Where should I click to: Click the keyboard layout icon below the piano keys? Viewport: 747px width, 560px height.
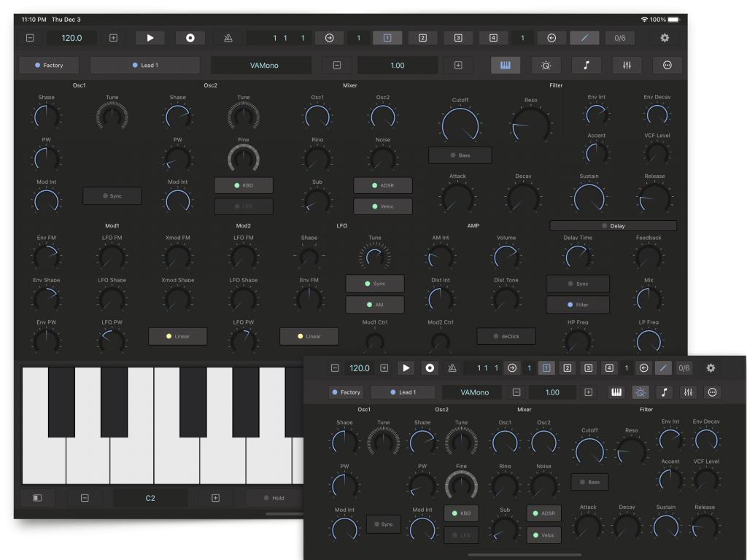[37, 498]
